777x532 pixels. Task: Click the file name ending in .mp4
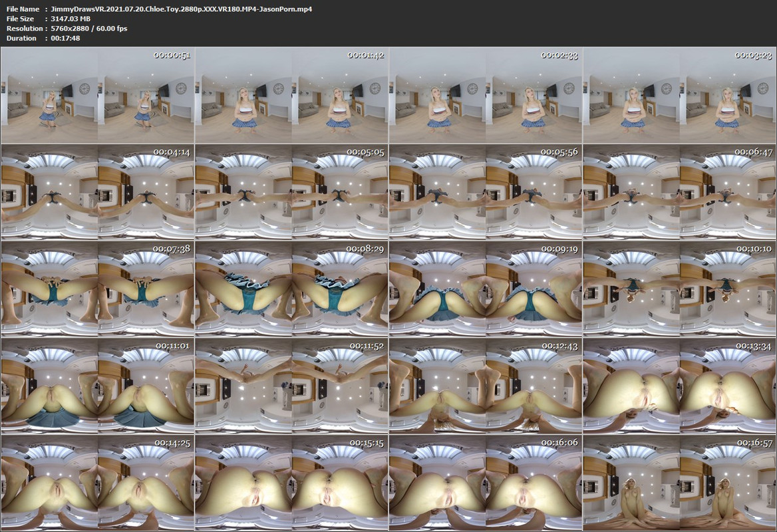[182, 9]
